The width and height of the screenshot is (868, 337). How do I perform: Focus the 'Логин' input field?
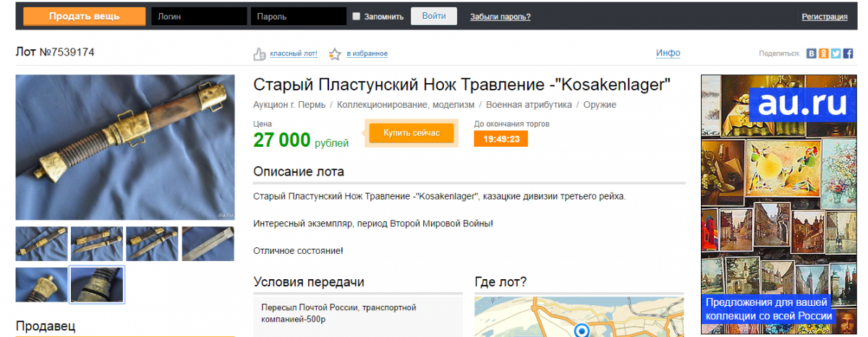click(199, 17)
